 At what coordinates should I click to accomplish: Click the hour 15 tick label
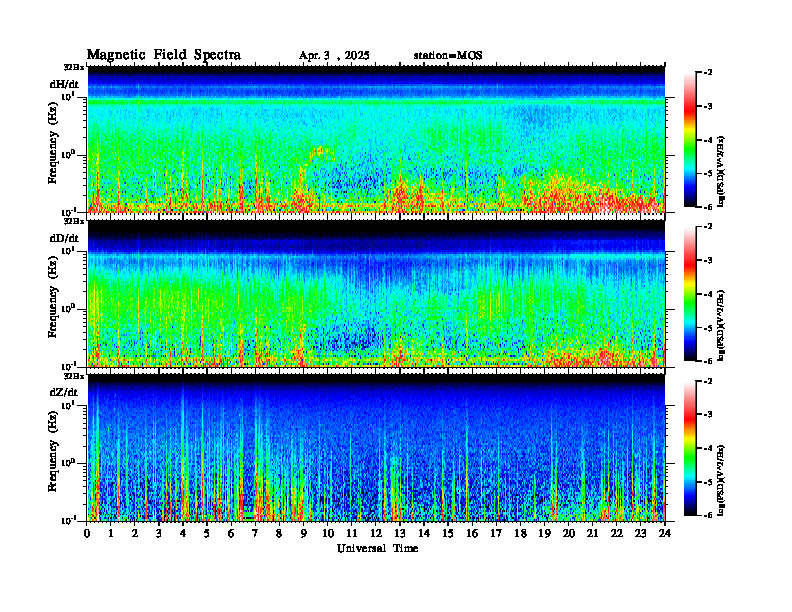click(x=448, y=534)
